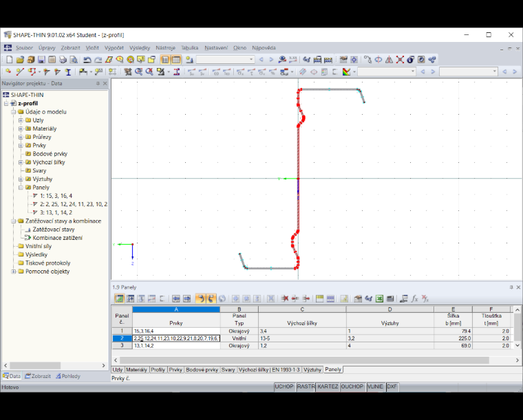Click the eye view settings icon
This screenshot has width=523, height=420.
coord(282,60)
